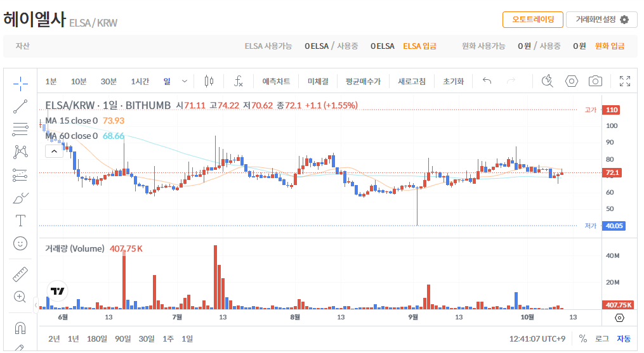Set date range to 180일
Image resolution: width=644 pixels, height=353 pixels.
click(x=97, y=338)
